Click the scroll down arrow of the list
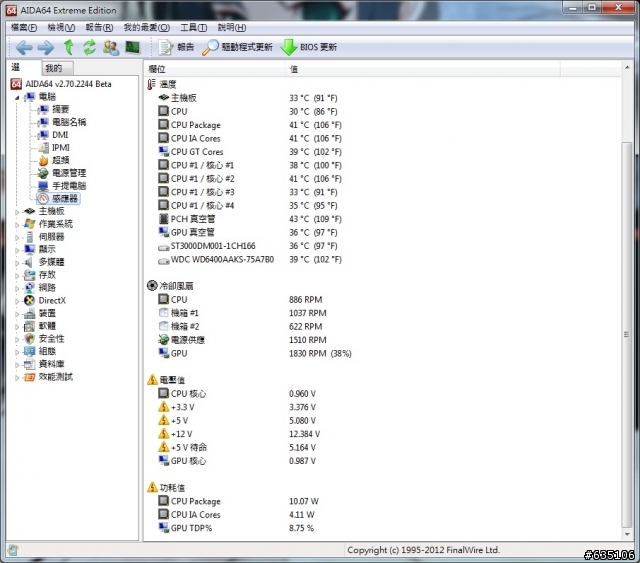Viewport: 640px width, 563px height. coord(627,534)
